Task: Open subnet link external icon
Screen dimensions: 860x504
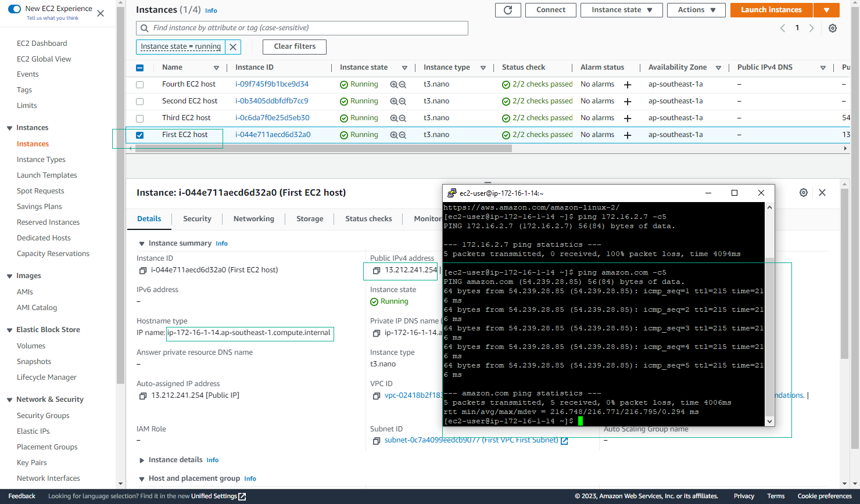Action: [564, 441]
